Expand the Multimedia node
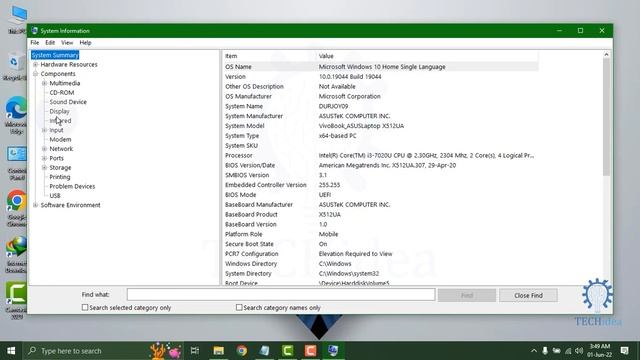Screen dimensions: 640x360 (x=44, y=83)
